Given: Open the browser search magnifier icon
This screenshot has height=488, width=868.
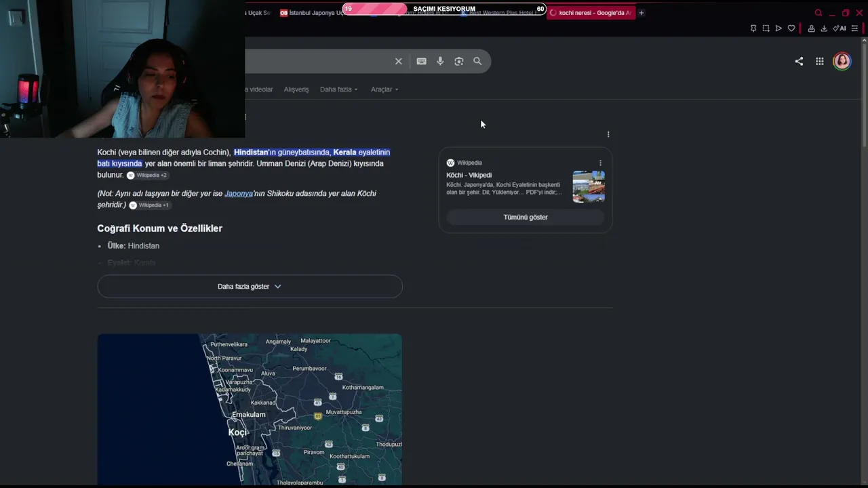Looking at the screenshot, I should (818, 13).
